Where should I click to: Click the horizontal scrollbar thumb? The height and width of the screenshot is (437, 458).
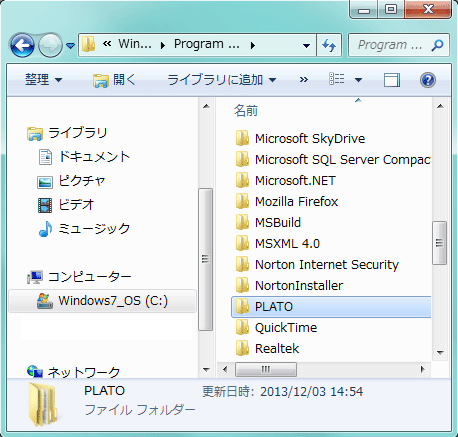coord(266,369)
